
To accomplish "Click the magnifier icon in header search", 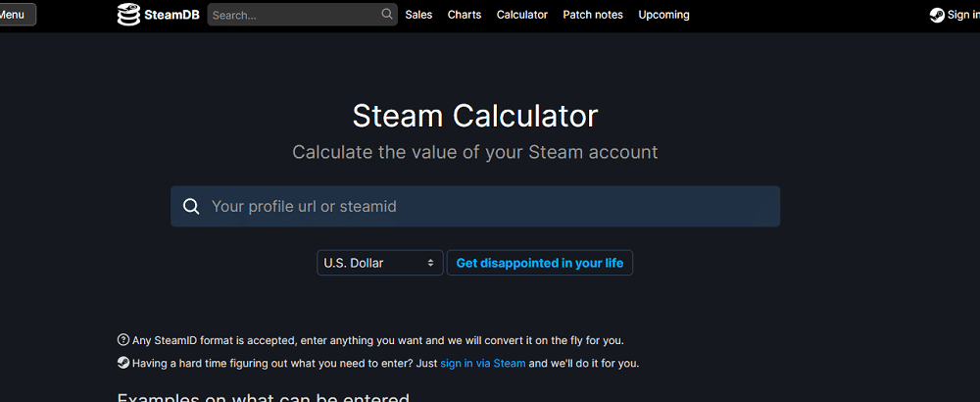I will click(387, 15).
